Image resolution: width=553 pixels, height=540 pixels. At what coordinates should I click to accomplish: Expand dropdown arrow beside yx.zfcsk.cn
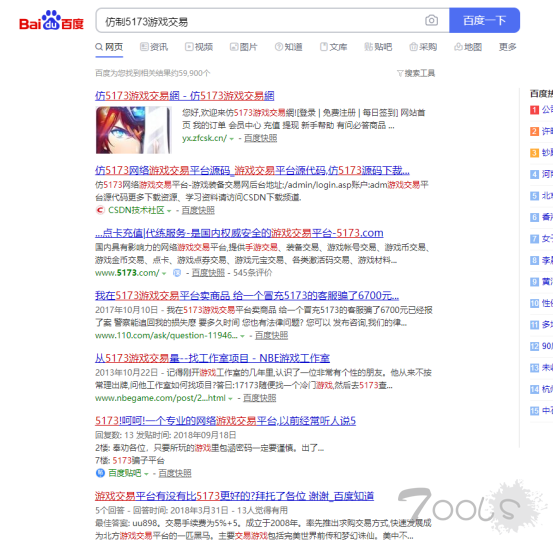point(232,139)
